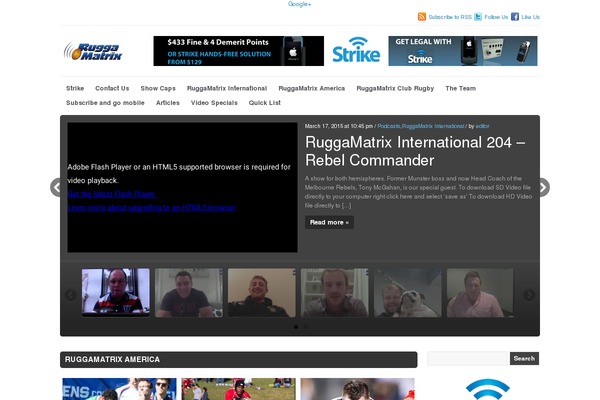This screenshot has width=600, height=400.
Task: Click the $433 Fine Strike banner ad
Action: point(238,51)
